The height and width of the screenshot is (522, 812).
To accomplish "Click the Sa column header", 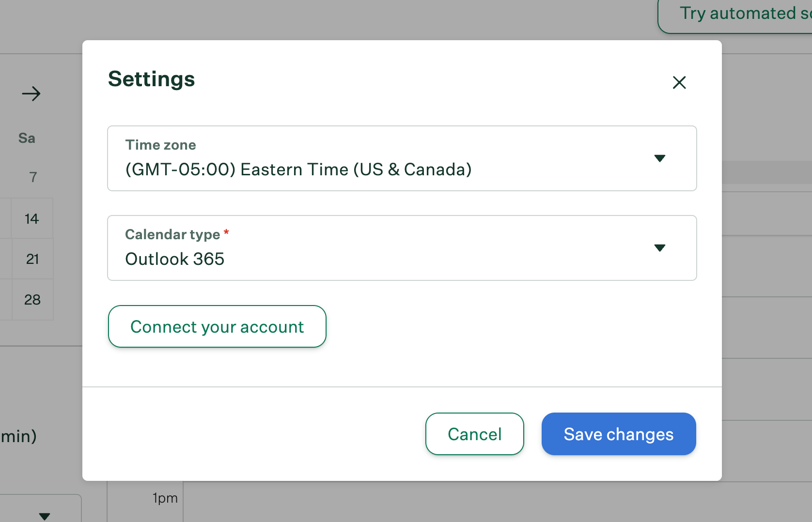I will pyautogui.click(x=26, y=138).
